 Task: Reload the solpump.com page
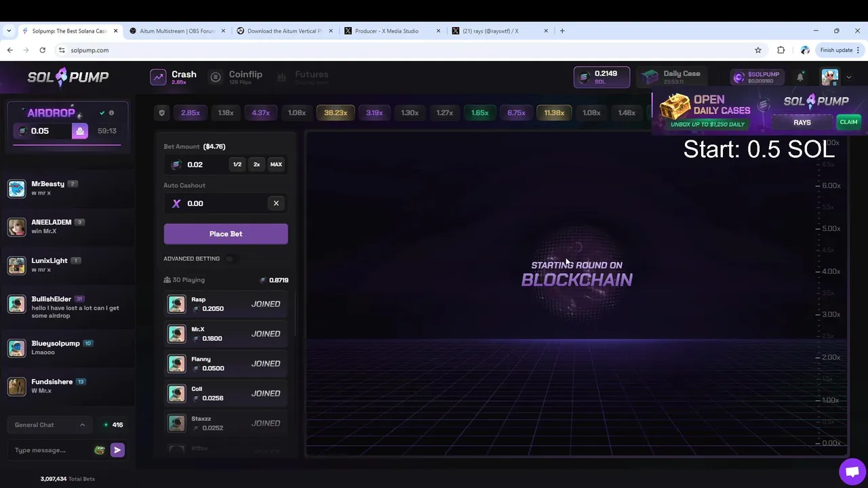(x=42, y=50)
